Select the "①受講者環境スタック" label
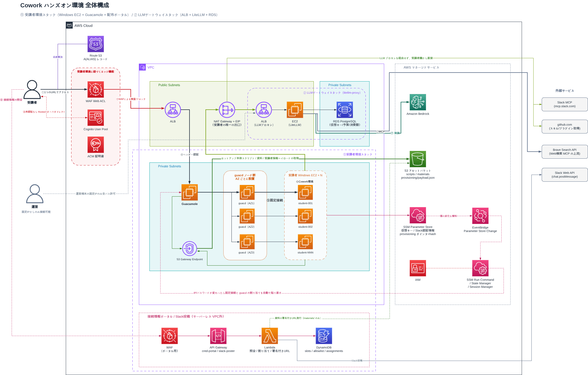Viewport: 588px width, 375px height. [358, 154]
